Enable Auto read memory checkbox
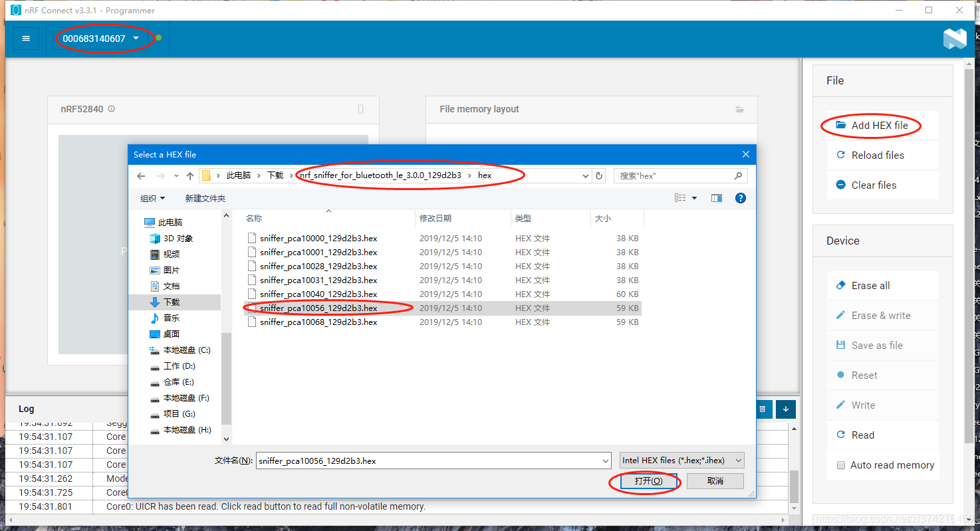This screenshot has width=980, height=531. [x=841, y=465]
